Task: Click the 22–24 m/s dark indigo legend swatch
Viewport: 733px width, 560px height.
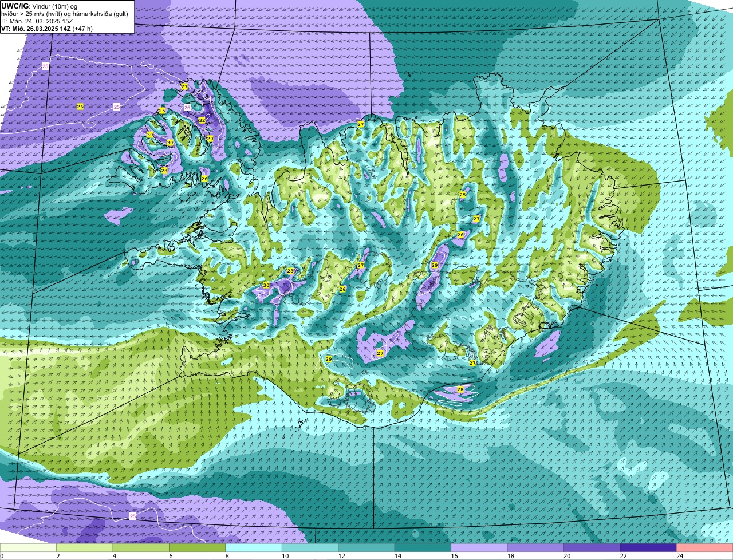Action: [649, 547]
